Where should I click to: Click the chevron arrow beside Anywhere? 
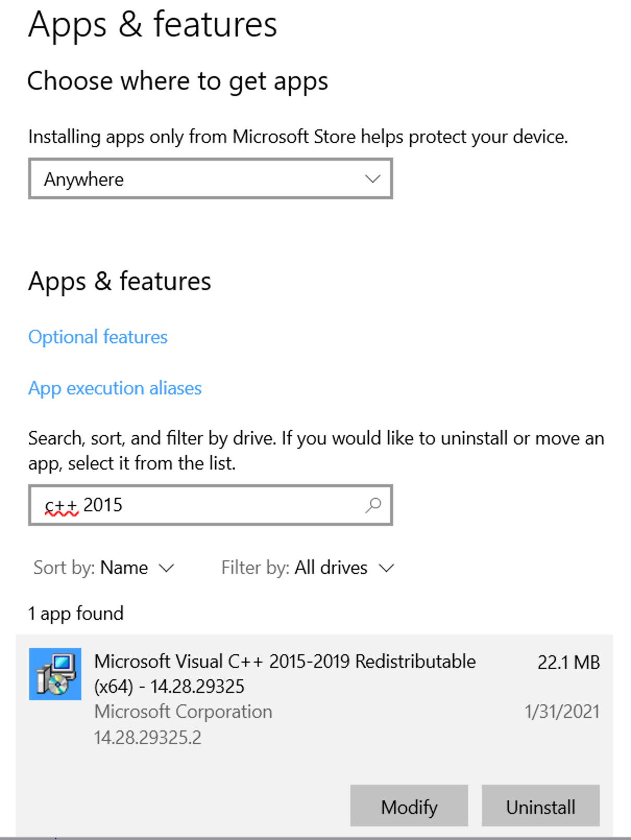pyautogui.click(x=372, y=179)
